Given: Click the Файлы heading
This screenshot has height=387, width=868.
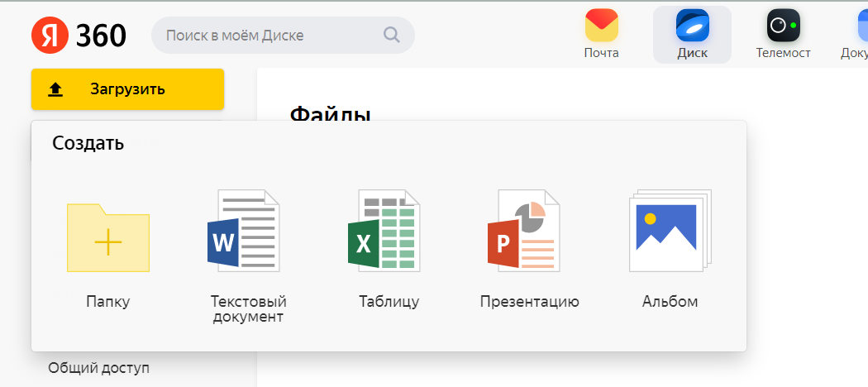Looking at the screenshot, I should tap(331, 113).
